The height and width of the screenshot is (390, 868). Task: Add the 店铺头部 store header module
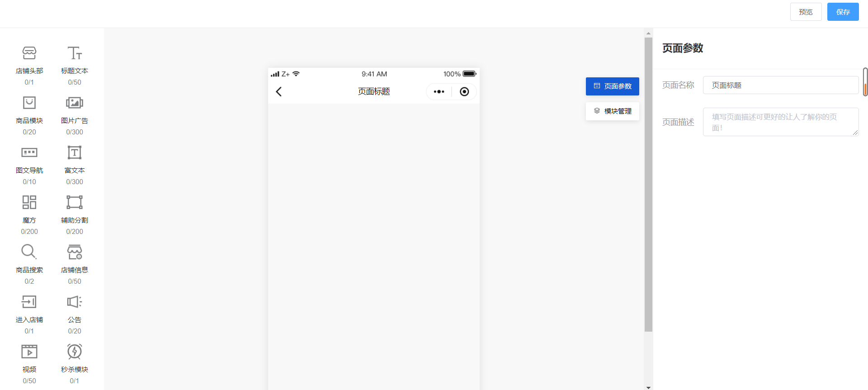pyautogui.click(x=29, y=65)
